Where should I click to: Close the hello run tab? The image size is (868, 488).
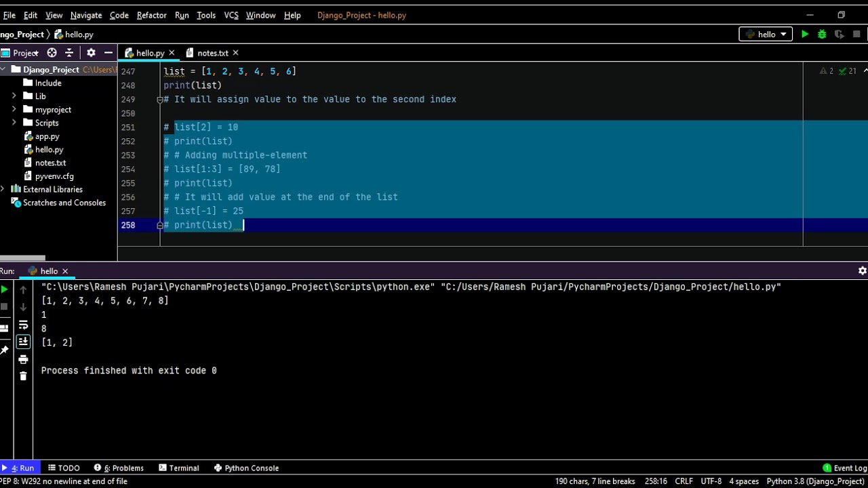pos(65,271)
